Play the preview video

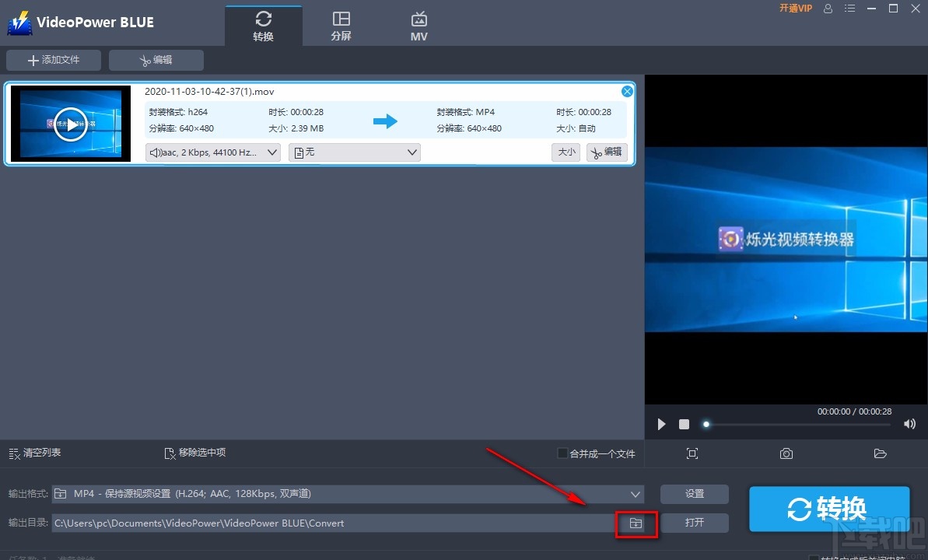tap(662, 424)
